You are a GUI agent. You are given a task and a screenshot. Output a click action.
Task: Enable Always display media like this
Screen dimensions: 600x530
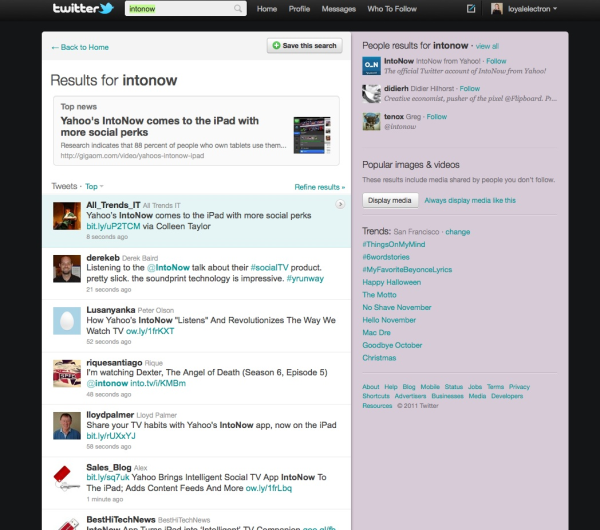(x=470, y=200)
